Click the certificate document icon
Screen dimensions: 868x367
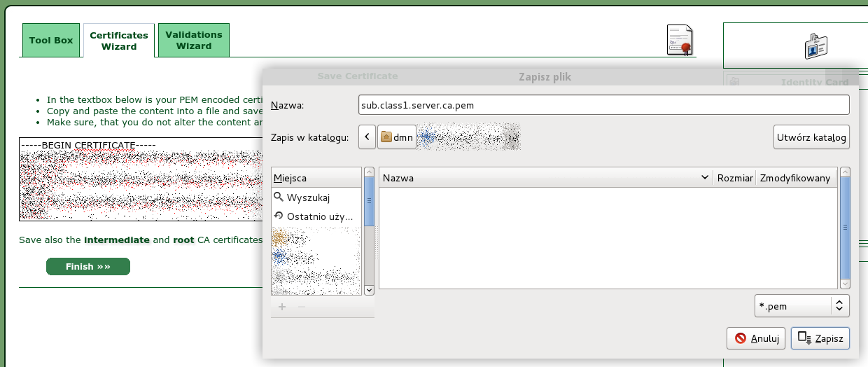(679, 40)
